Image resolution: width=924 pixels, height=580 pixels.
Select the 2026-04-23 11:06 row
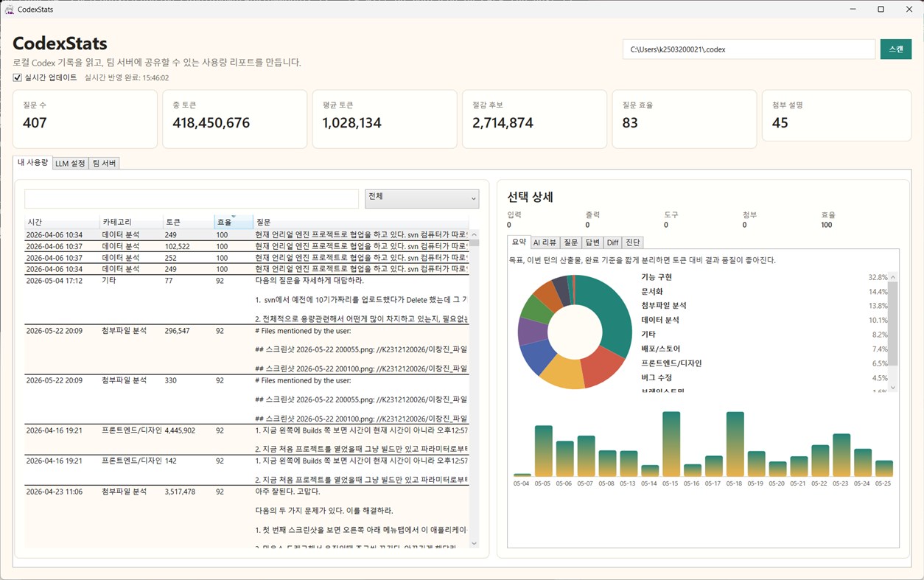click(x=247, y=517)
